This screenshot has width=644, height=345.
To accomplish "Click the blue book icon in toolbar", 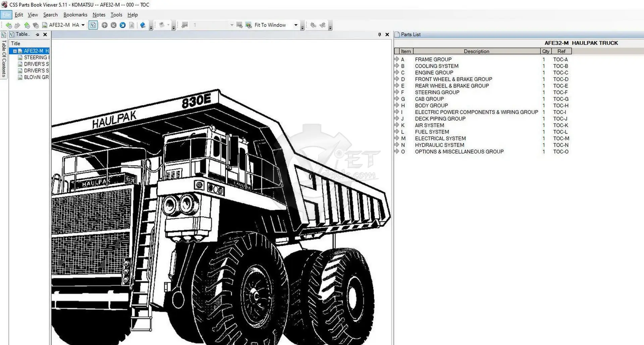I will [x=143, y=25].
